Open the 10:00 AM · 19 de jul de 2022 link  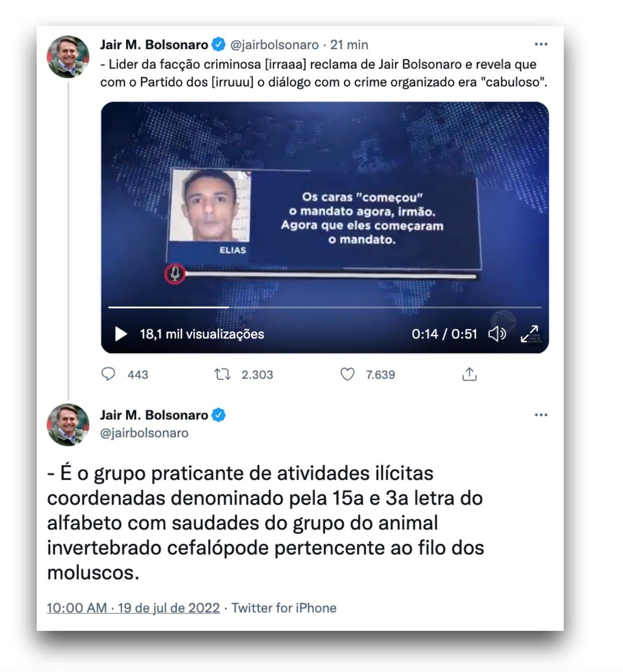coord(133,608)
